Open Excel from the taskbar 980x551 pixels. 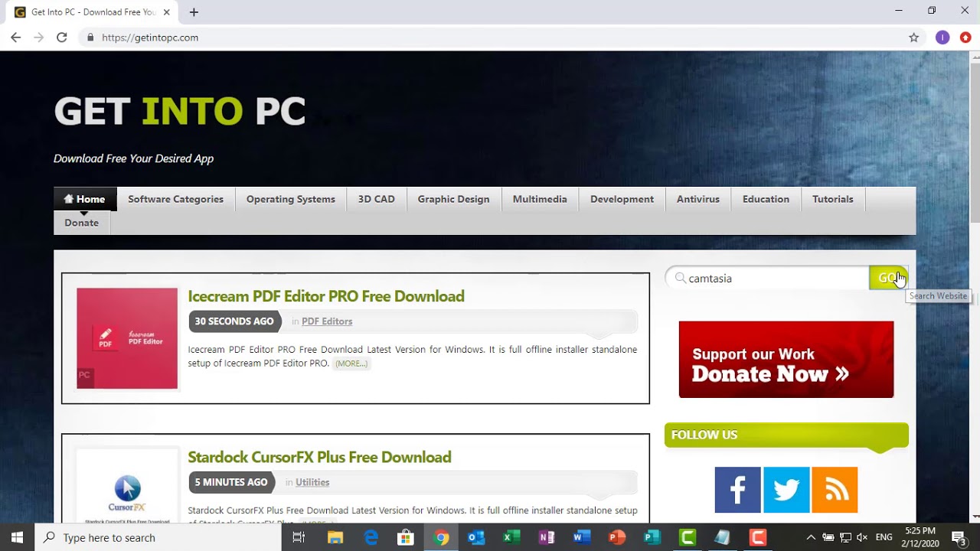[511, 537]
